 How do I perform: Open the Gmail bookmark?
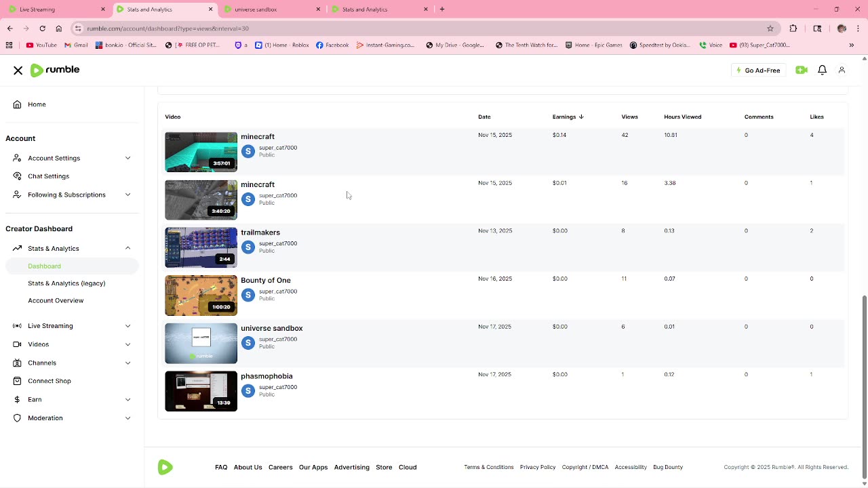76,45
